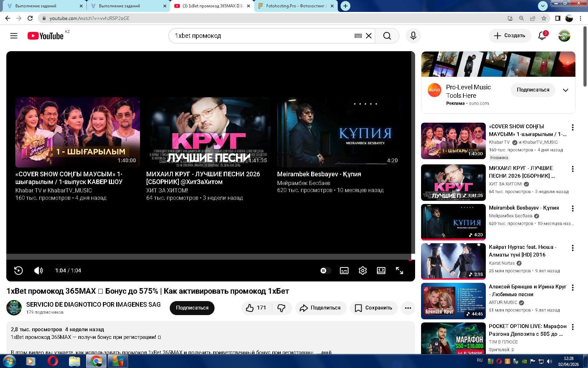Expand the Suno ad chevron
Screen dimensions: 588x368
(566, 90)
